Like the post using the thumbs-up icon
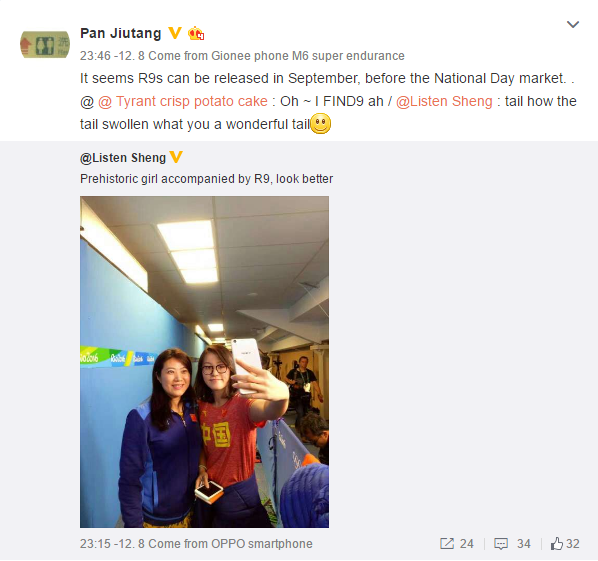Image resolution: width=598 pixels, height=561 pixels. click(x=557, y=543)
